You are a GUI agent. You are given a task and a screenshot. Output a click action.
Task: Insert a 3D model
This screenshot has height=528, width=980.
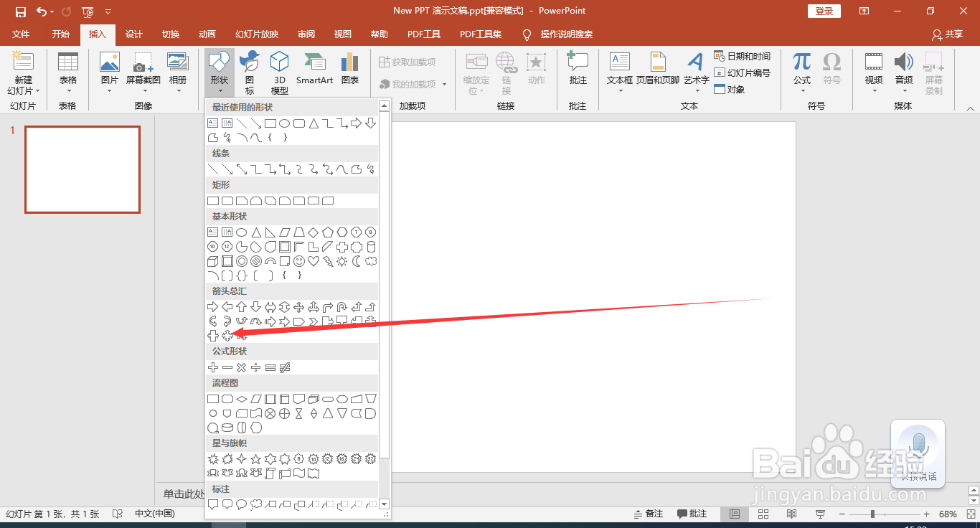[280, 73]
